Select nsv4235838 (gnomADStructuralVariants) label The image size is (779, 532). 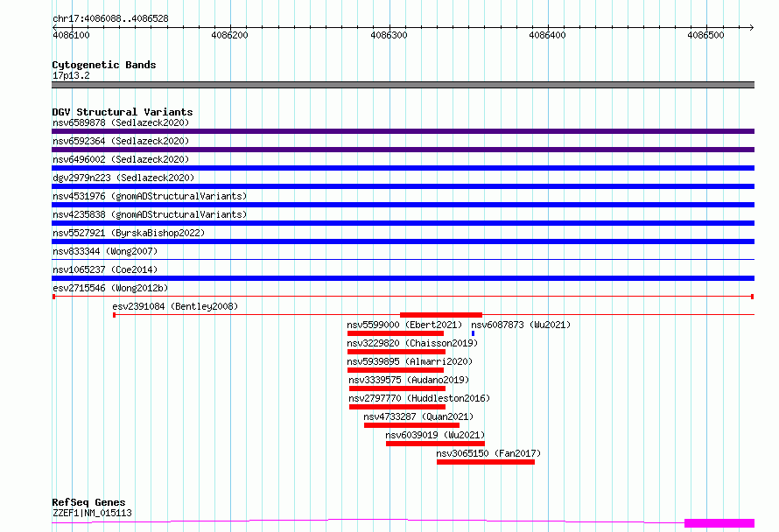150,214
